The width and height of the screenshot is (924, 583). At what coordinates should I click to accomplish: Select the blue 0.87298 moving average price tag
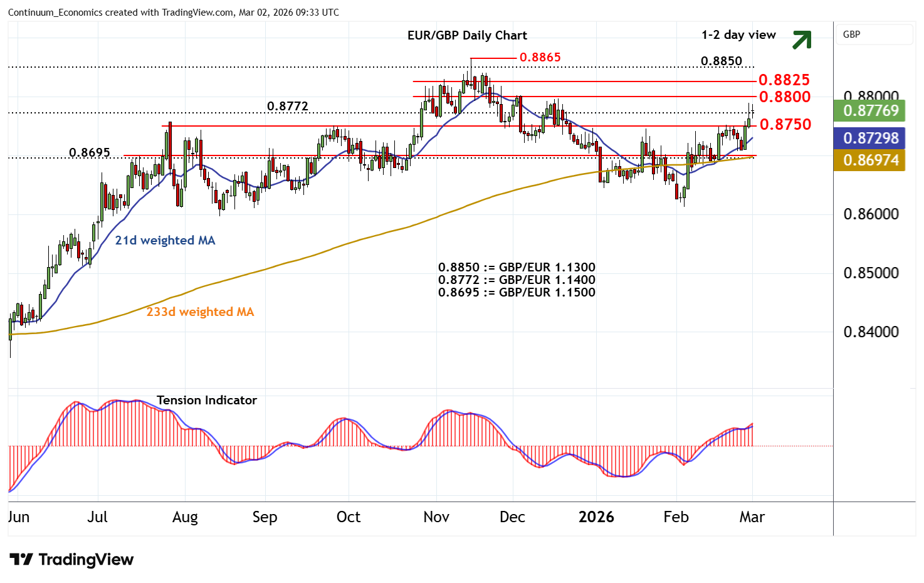point(869,138)
